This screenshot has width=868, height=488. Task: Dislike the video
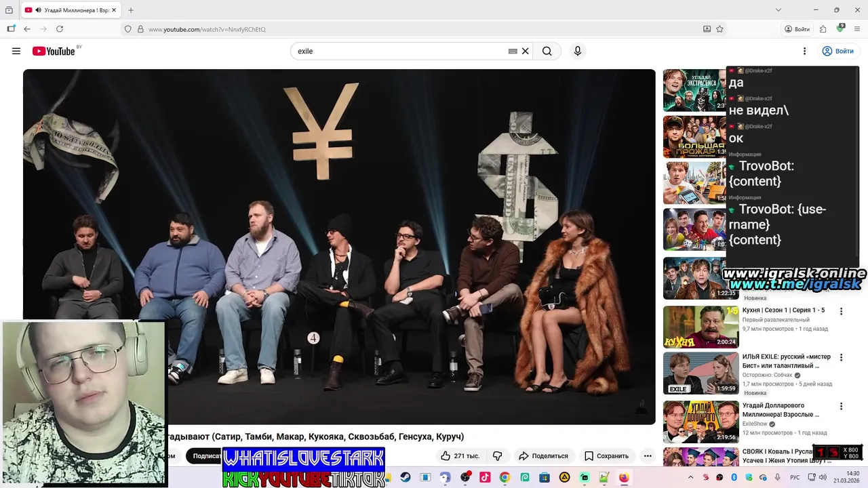[497, 456]
